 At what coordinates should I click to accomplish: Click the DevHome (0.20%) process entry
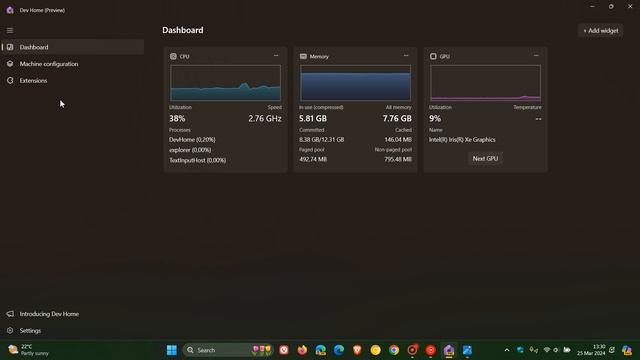pos(192,140)
